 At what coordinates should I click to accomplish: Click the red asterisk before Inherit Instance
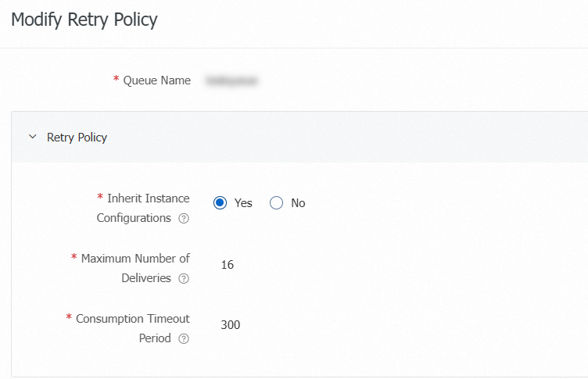pos(100,198)
